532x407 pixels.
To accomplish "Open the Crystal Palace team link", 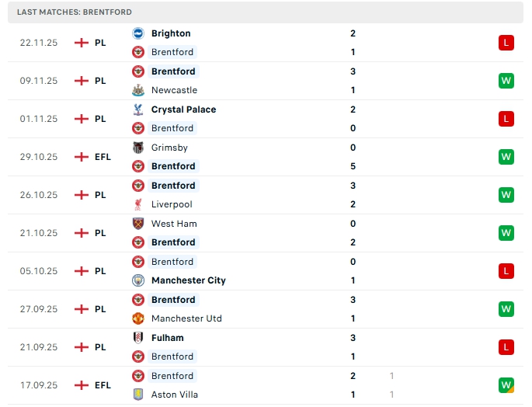I will [183, 110].
